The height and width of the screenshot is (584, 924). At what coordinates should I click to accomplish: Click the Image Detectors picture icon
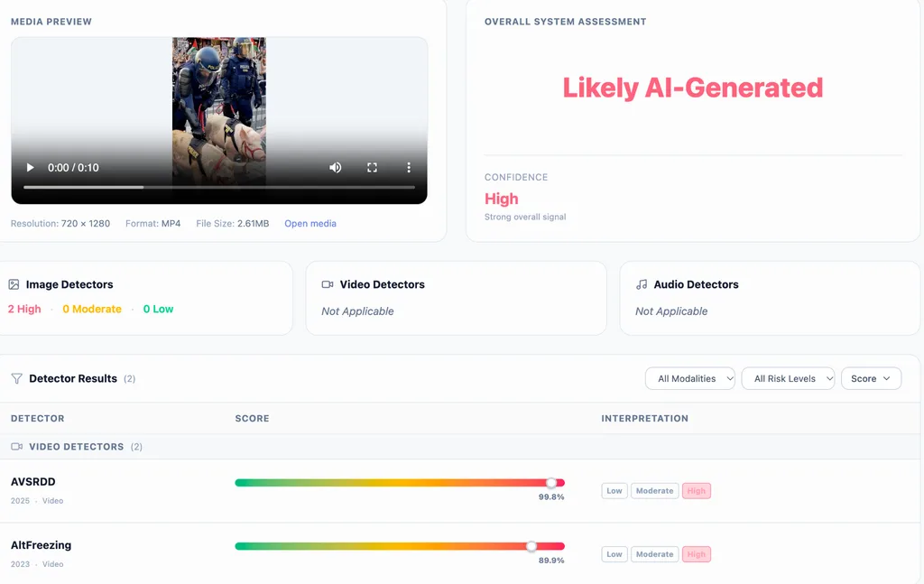pyautogui.click(x=14, y=284)
